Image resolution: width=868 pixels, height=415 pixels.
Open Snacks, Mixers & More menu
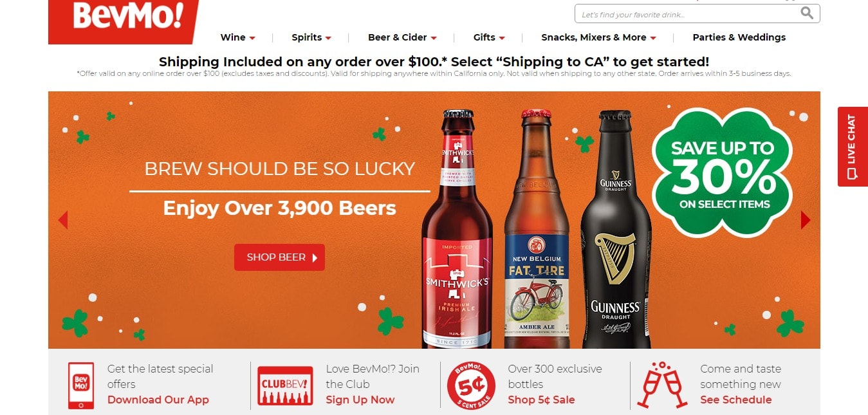tap(598, 37)
